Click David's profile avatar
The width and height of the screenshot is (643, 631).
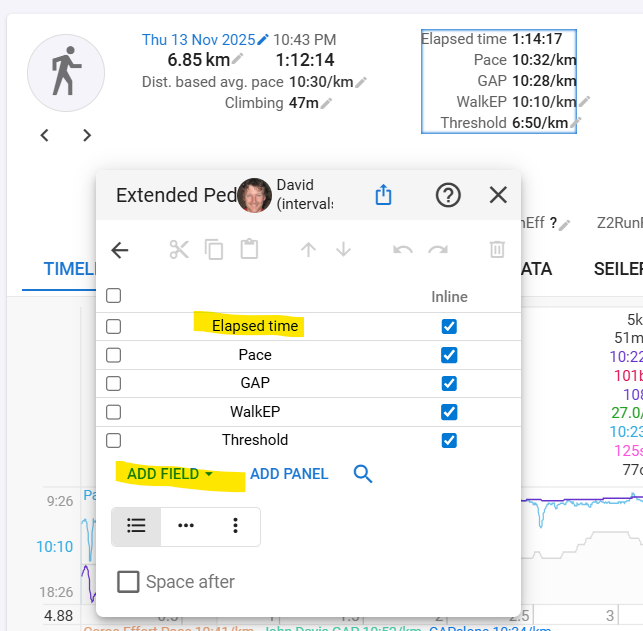tap(254, 195)
